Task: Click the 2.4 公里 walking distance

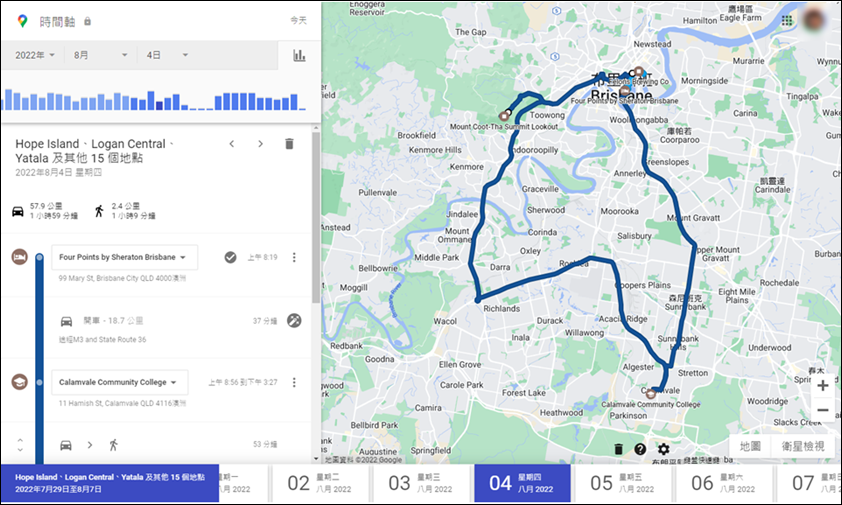Action: point(126,206)
